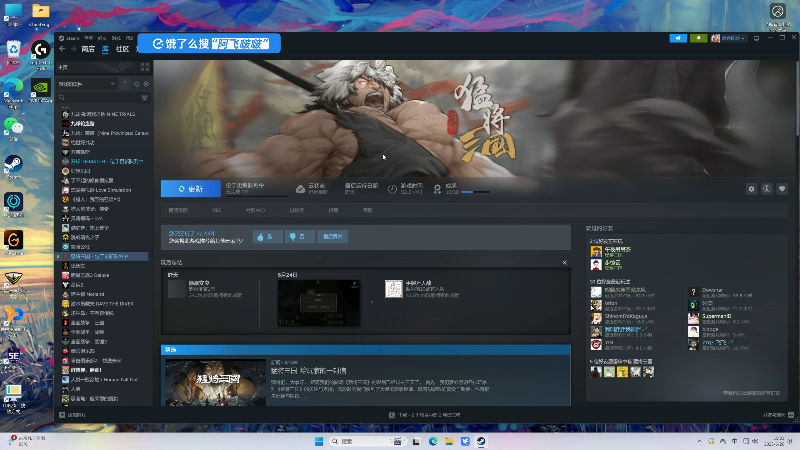This screenshot has height=450, width=800.
Task: Open the first store page tab
Action: 178,210
